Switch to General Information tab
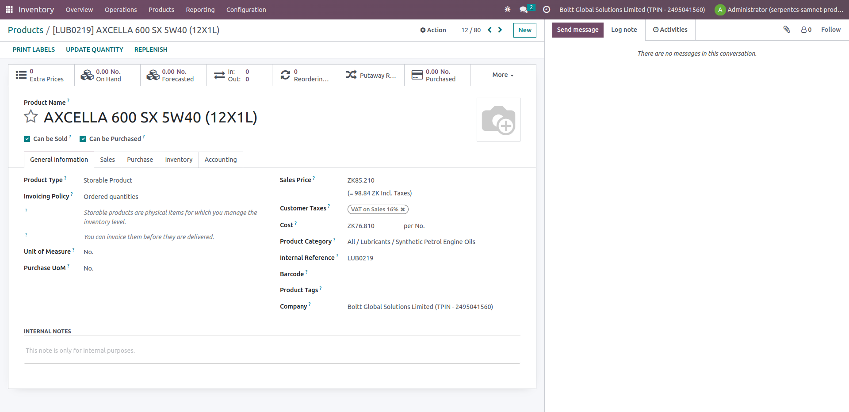 click(59, 160)
